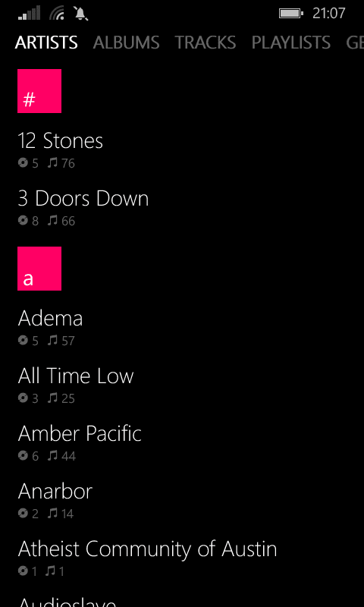The height and width of the screenshot is (607, 364).
Task: Switch to the PLAYLISTS tab
Action: click(291, 42)
